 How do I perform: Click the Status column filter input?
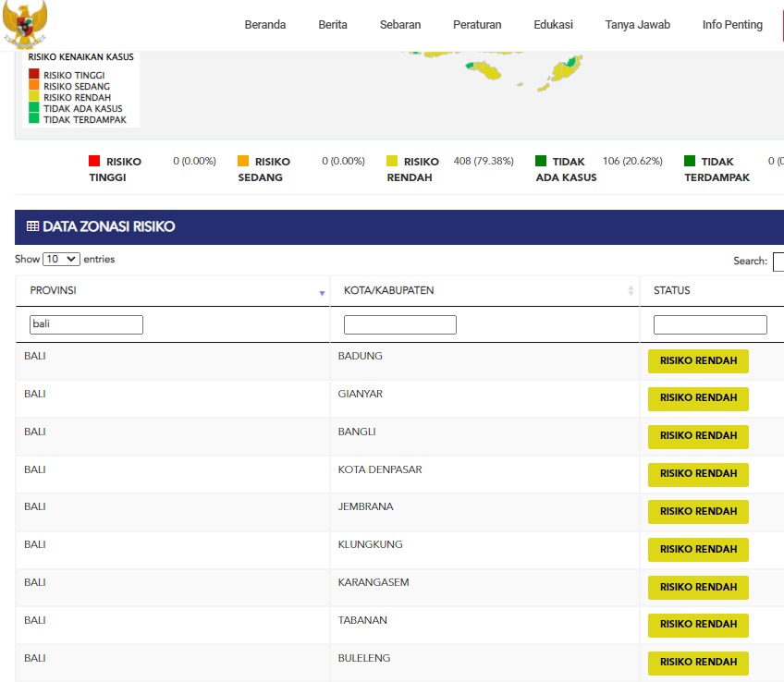[710, 324]
